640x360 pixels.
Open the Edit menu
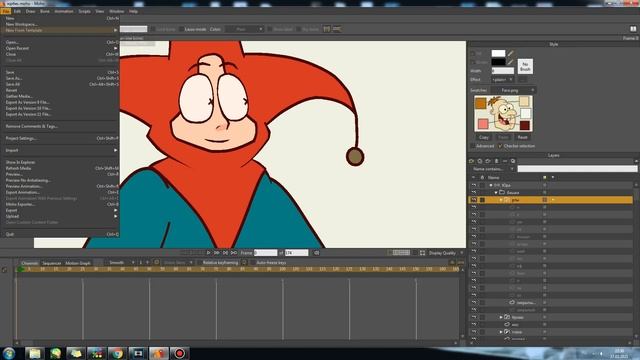pos(17,11)
